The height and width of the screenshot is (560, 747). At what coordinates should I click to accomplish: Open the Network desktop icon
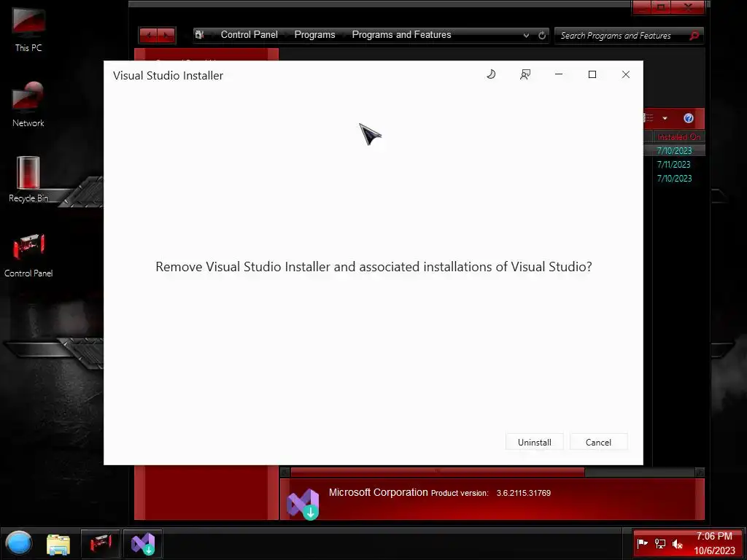(28, 104)
